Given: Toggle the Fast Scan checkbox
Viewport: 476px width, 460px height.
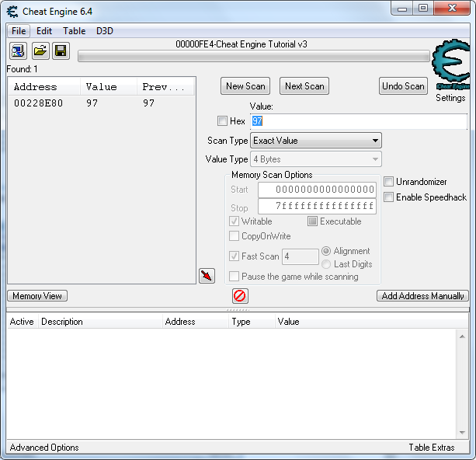Looking at the screenshot, I should (234, 256).
